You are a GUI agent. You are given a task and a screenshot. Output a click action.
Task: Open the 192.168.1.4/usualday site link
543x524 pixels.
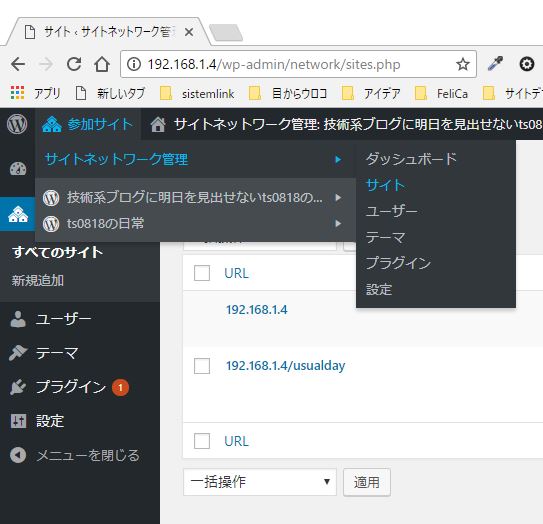tap(285, 366)
